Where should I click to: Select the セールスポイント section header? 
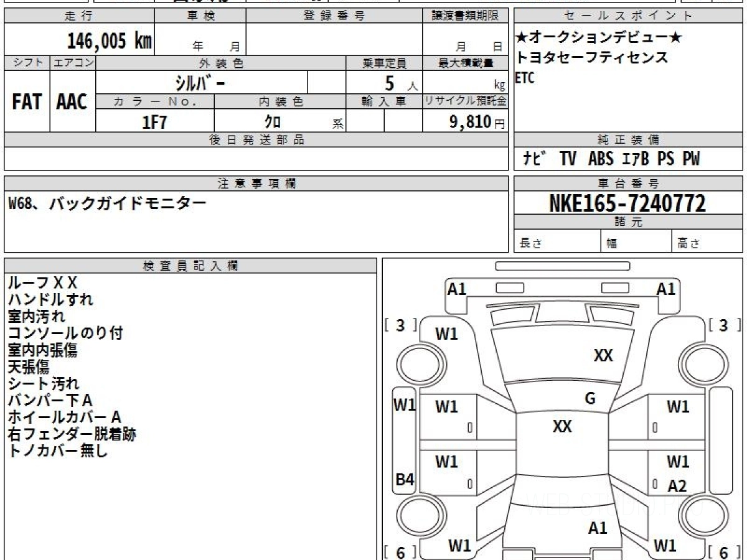click(x=628, y=16)
